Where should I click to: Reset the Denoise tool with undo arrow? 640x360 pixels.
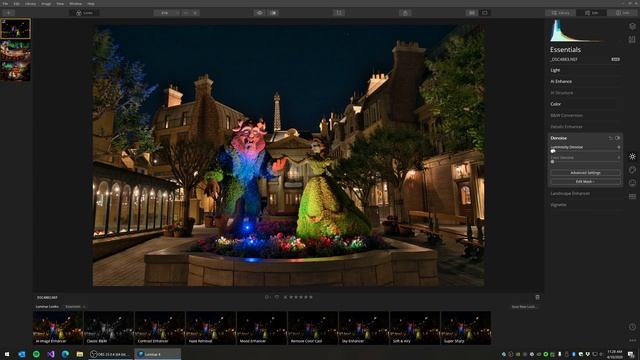[x=611, y=138]
